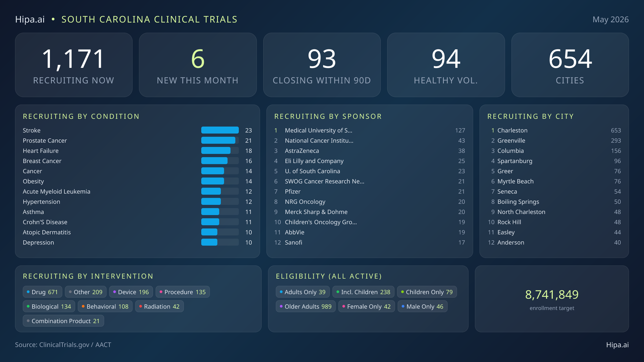Select Charleston in city list
The width and height of the screenshot is (644, 362).
coord(554,130)
